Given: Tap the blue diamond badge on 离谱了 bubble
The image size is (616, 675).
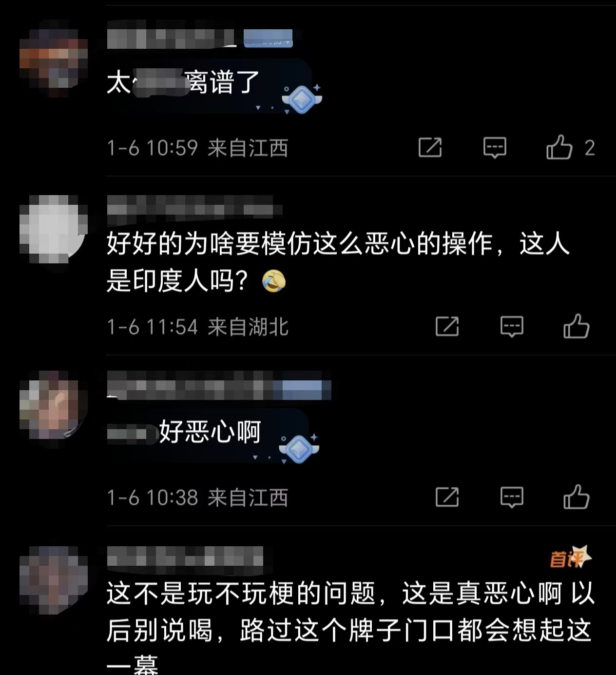Looking at the screenshot, I should (x=302, y=99).
